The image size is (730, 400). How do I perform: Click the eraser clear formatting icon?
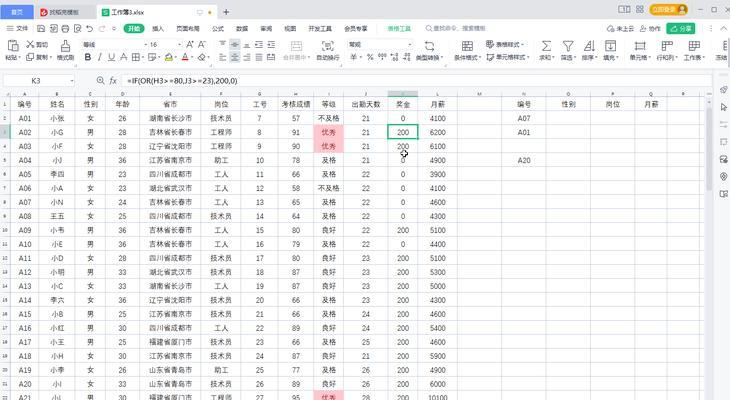(x=201, y=57)
